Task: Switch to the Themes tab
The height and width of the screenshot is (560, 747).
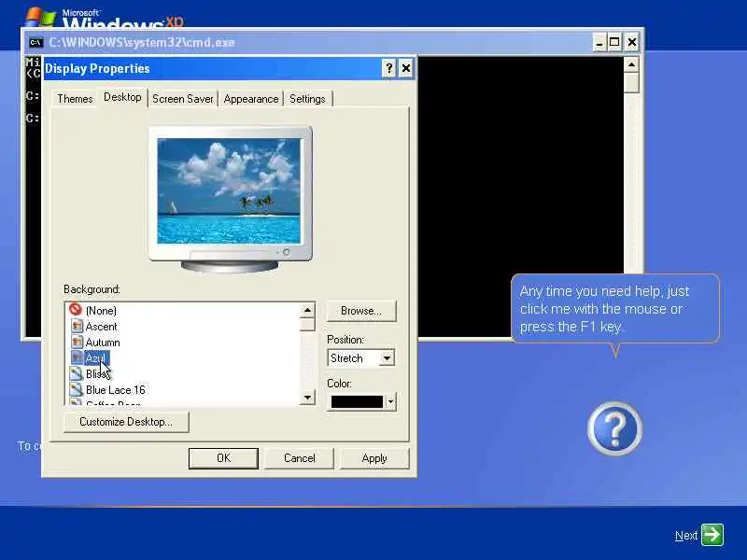Action: tap(75, 99)
